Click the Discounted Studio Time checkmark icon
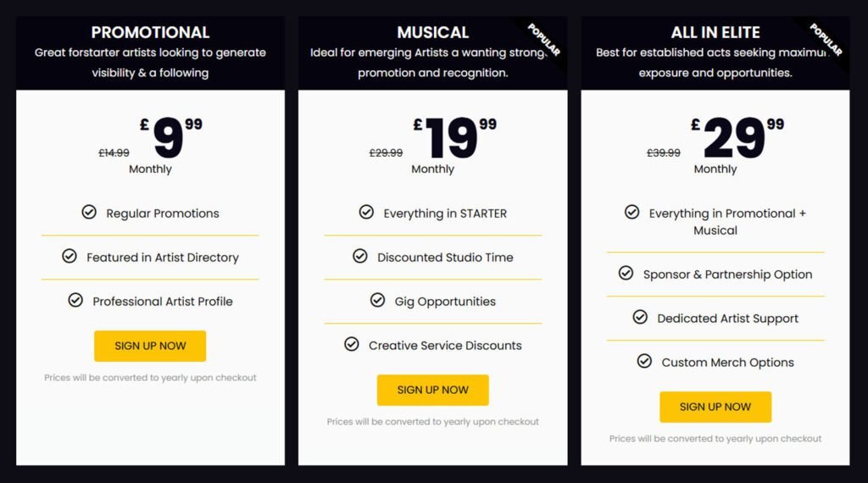 [x=360, y=256]
